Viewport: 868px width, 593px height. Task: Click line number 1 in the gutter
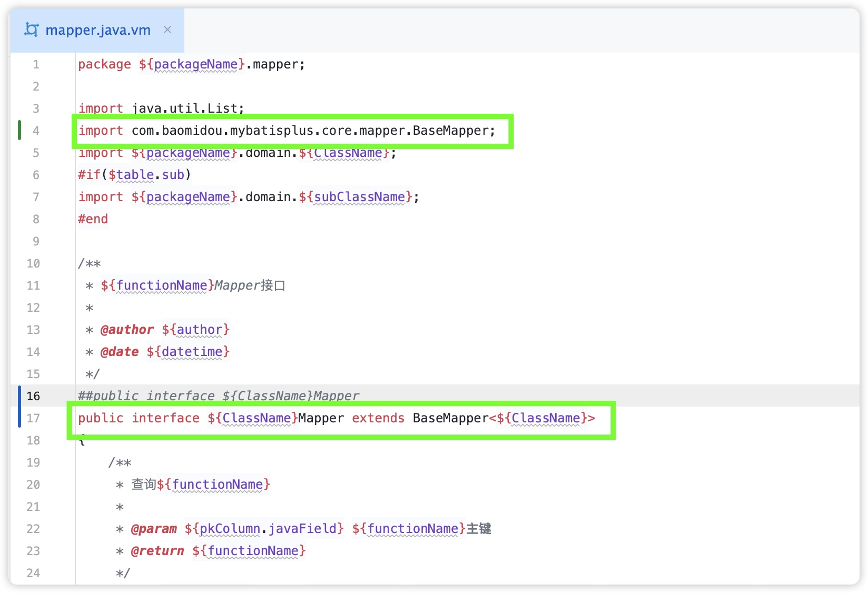tap(36, 64)
